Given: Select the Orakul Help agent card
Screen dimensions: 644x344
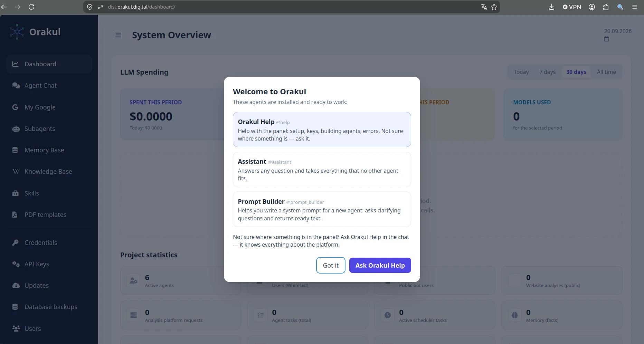Looking at the screenshot, I should 322,130.
